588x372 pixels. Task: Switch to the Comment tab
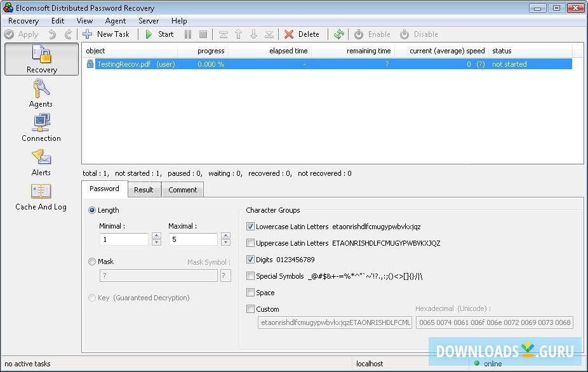point(183,190)
